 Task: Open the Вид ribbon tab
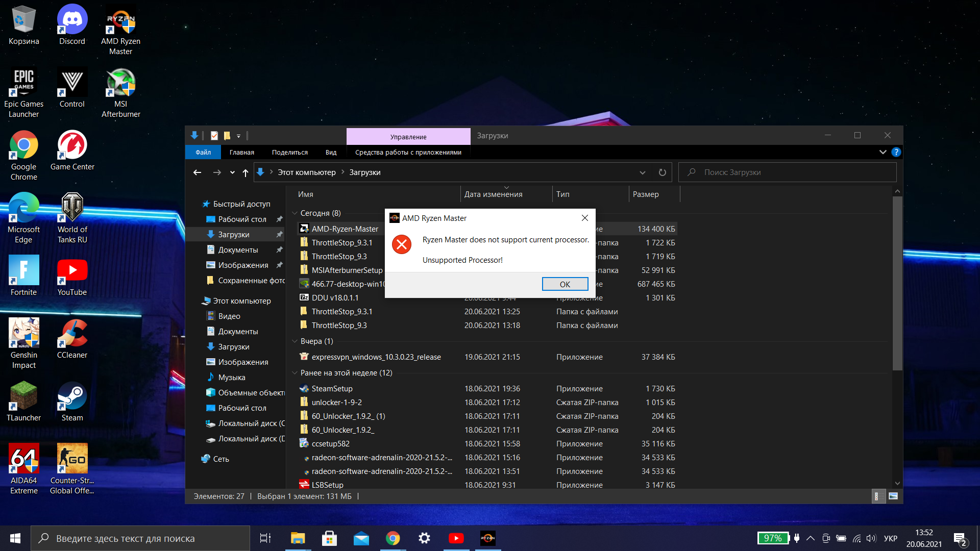point(331,152)
